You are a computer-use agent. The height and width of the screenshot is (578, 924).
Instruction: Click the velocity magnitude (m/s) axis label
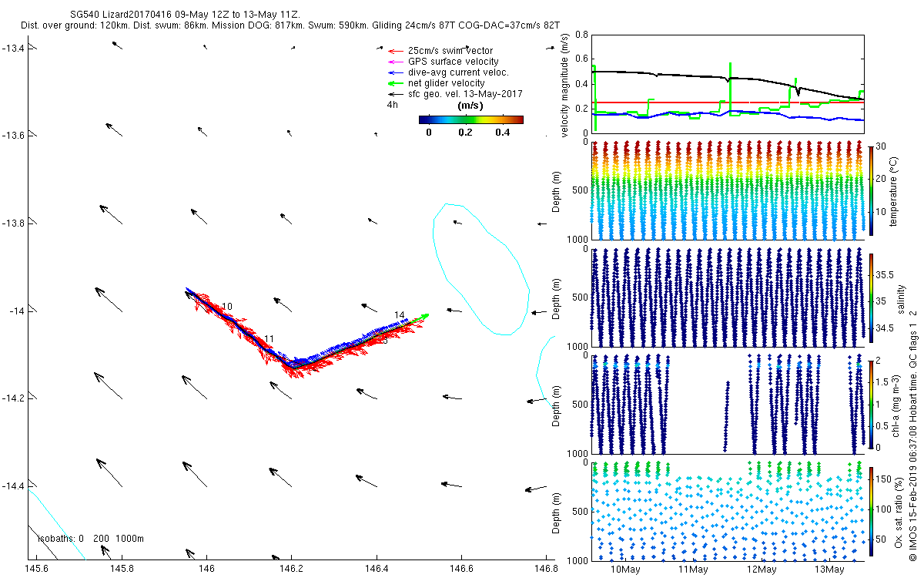coord(564,85)
